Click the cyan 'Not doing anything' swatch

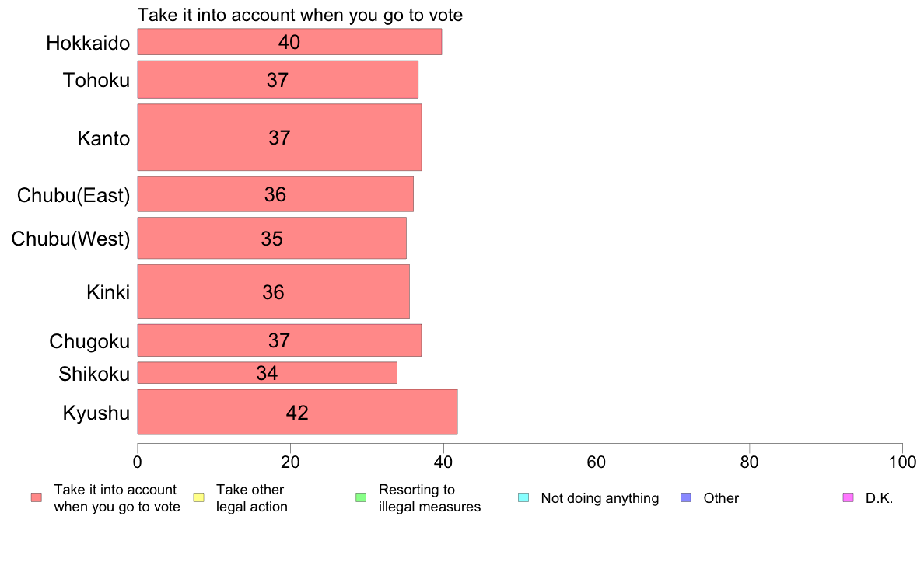(x=523, y=497)
